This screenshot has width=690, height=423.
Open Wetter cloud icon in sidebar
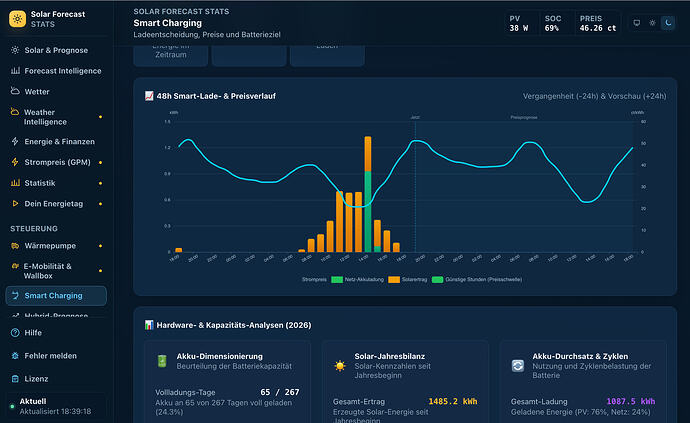click(15, 91)
